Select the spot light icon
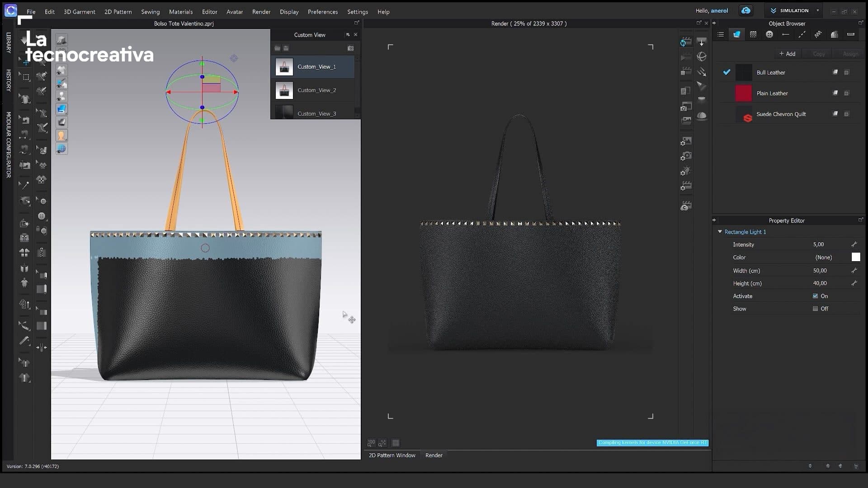The width and height of the screenshot is (868, 488). click(702, 86)
